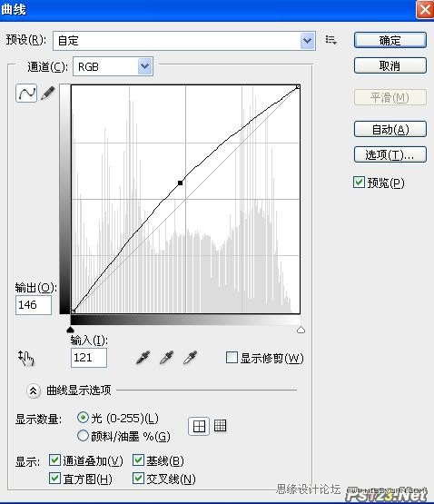434x504 pixels.
Task: Select the curve point editing tool
Action: tap(26, 94)
